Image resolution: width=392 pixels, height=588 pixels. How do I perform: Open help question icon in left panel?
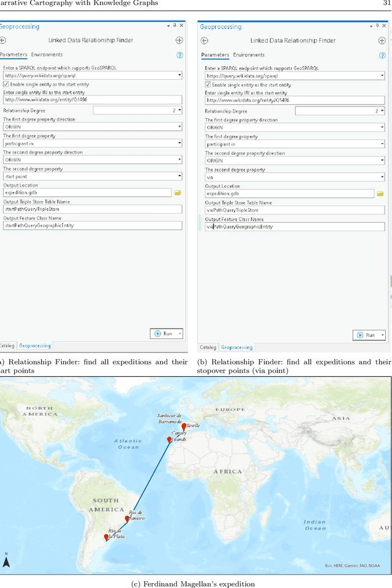tap(180, 55)
